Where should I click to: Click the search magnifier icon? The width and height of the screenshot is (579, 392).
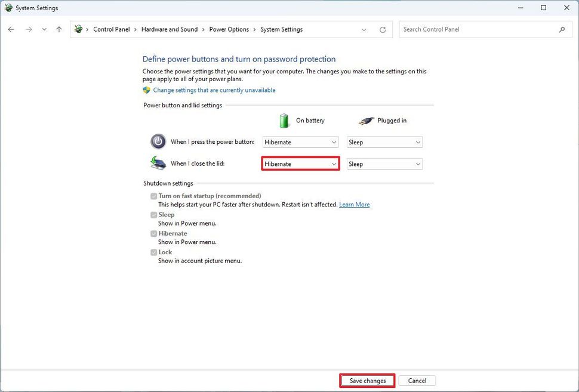pyautogui.click(x=562, y=29)
